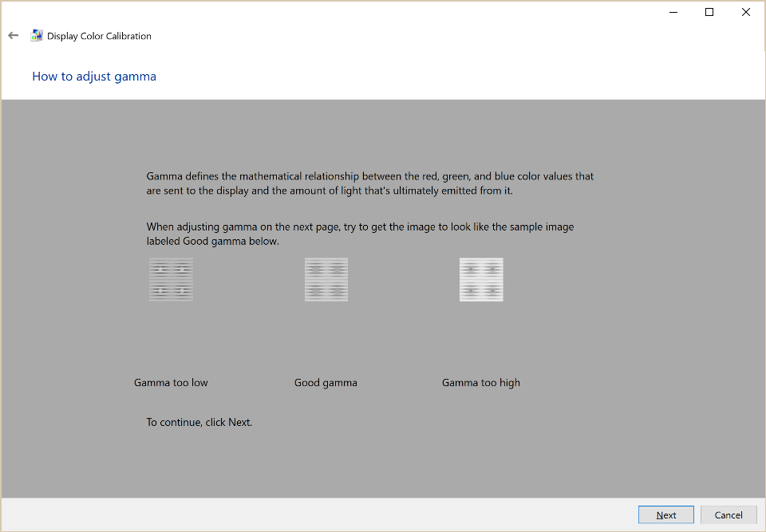
Task: Click the Display Color Calibration app icon
Action: 36,35
